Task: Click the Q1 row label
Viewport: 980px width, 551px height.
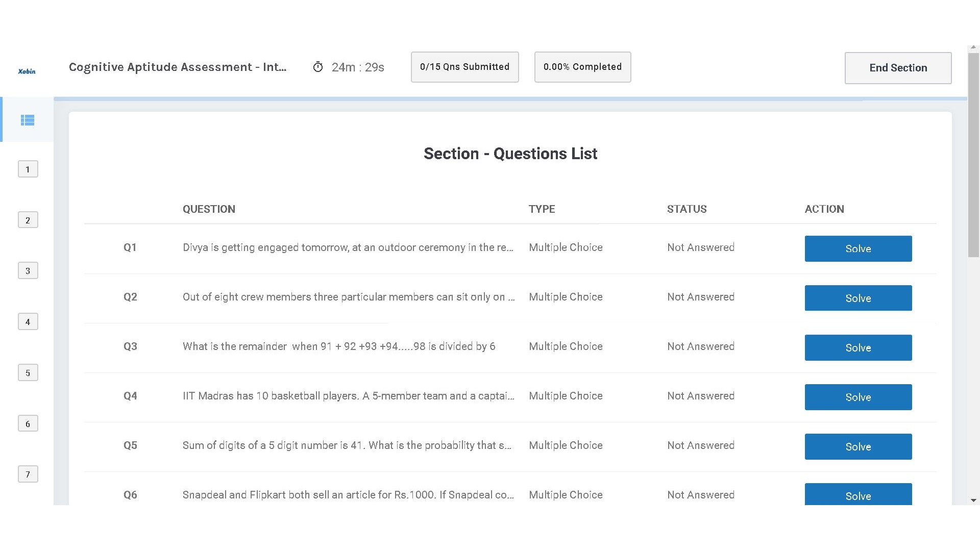Action: click(130, 247)
